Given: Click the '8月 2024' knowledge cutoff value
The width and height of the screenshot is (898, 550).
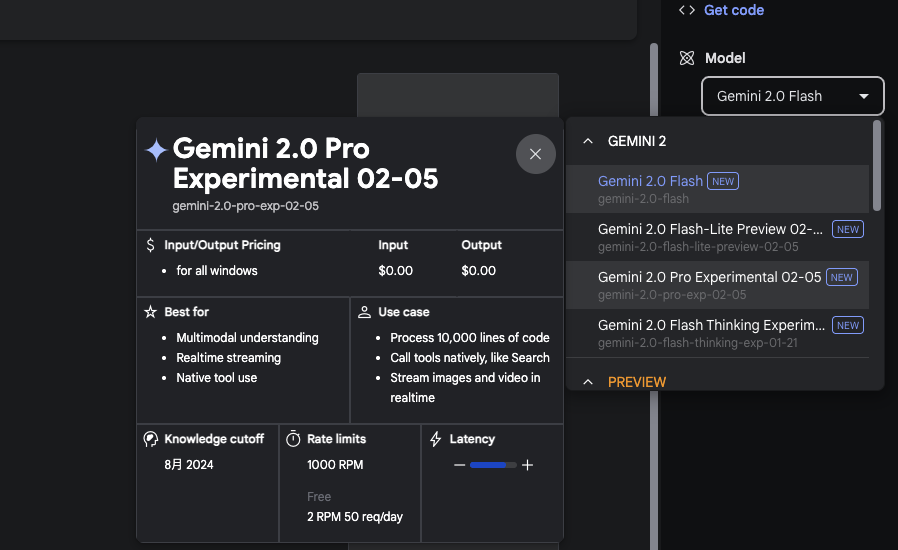Looking at the screenshot, I should 188,465.
